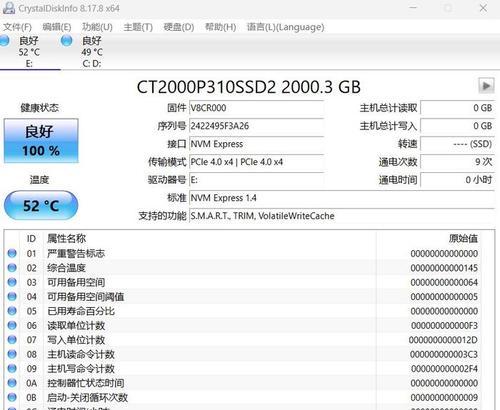Select the C: D: disk tab at 49 °C
This screenshot has height=410, width=500.
tap(92, 52)
